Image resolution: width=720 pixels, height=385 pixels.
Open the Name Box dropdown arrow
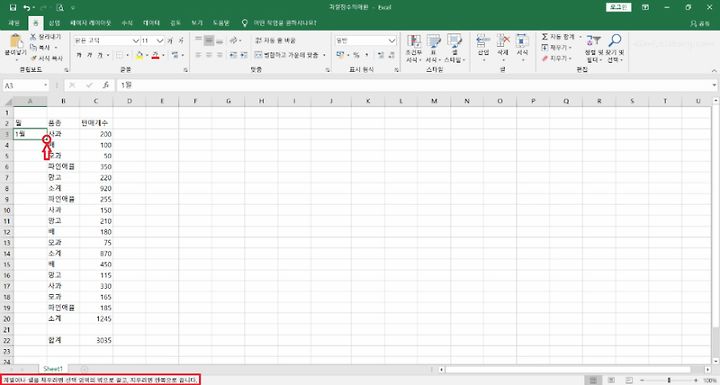(x=45, y=85)
